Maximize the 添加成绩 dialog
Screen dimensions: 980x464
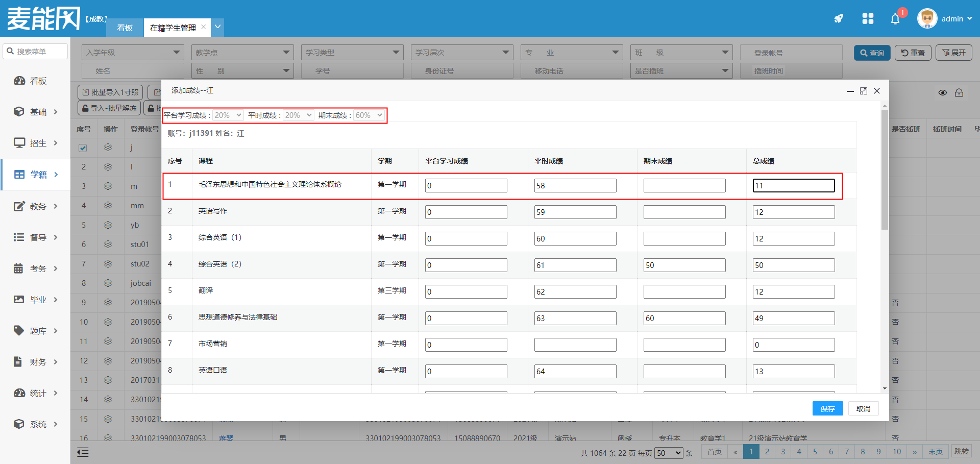pos(864,91)
